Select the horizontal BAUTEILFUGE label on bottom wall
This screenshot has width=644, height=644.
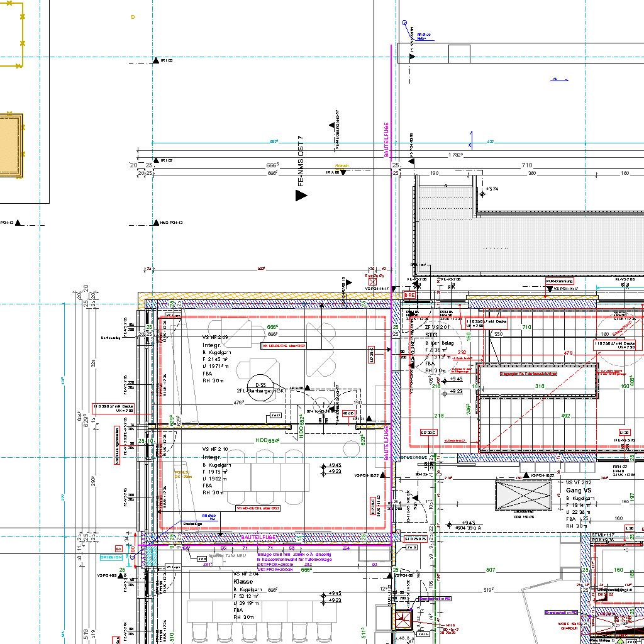point(258,538)
